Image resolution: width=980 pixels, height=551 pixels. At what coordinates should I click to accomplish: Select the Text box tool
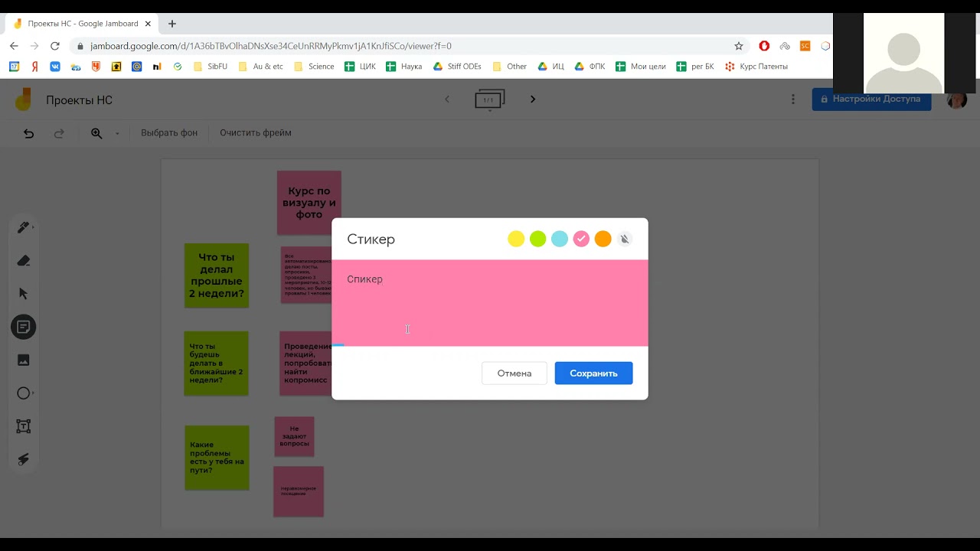pyautogui.click(x=24, y=426)
